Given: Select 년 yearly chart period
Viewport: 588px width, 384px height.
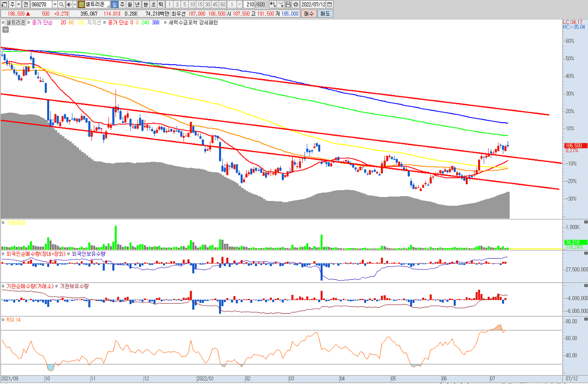Looking at the screenshot, I should coord(137,5).
